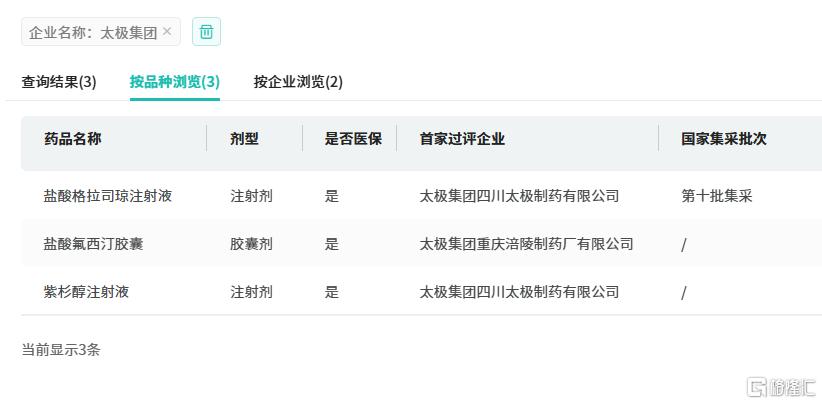Screen dimensions: 822x404
Task: Click the 首家过评企业 column header
Action: [462, 139]
